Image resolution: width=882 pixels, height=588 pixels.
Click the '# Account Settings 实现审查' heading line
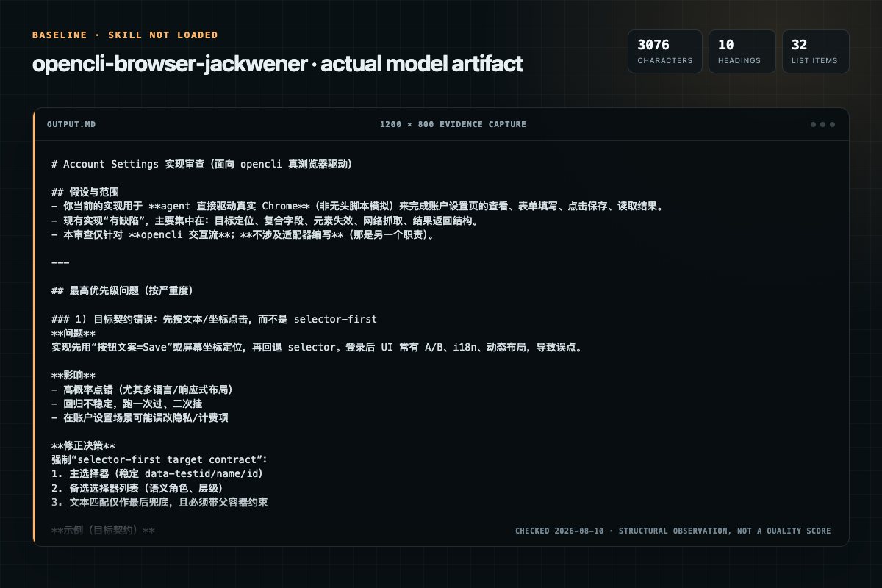pos(202,164)
